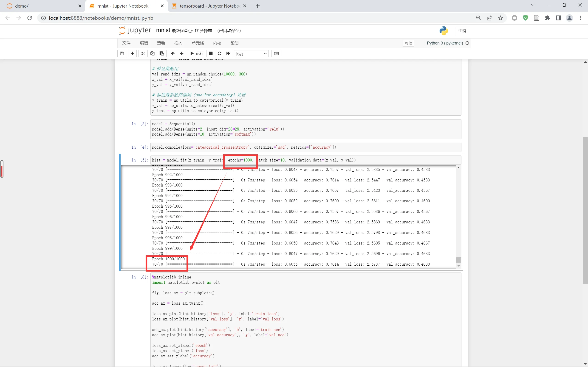The image size is (588, 367).
Task: Open the cell type dropdown
Action: (x=251, y=54)
